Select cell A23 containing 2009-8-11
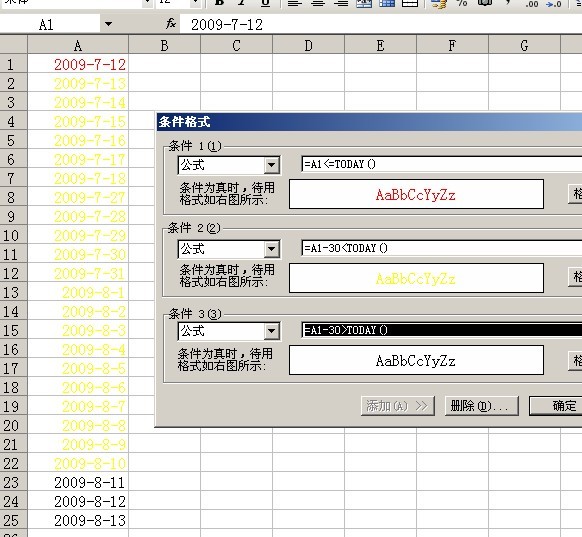This screenshot has width=582, height=537. point(78,482)
